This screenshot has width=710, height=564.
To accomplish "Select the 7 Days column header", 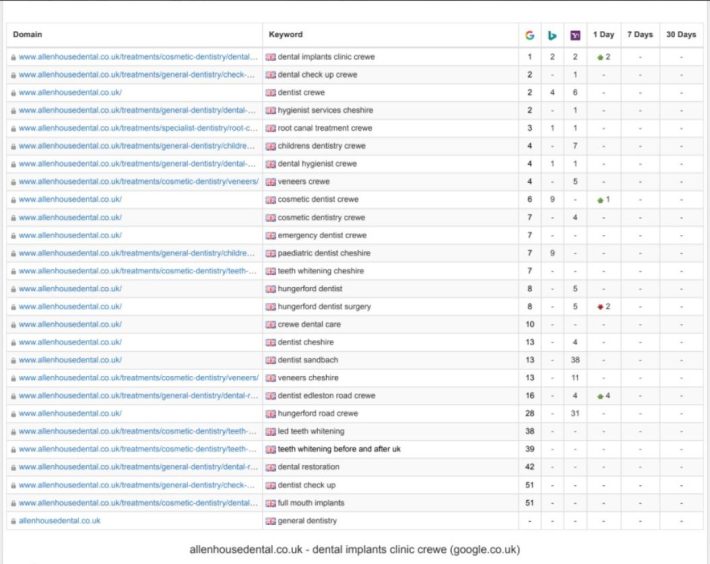I will (x=640, y=35).
